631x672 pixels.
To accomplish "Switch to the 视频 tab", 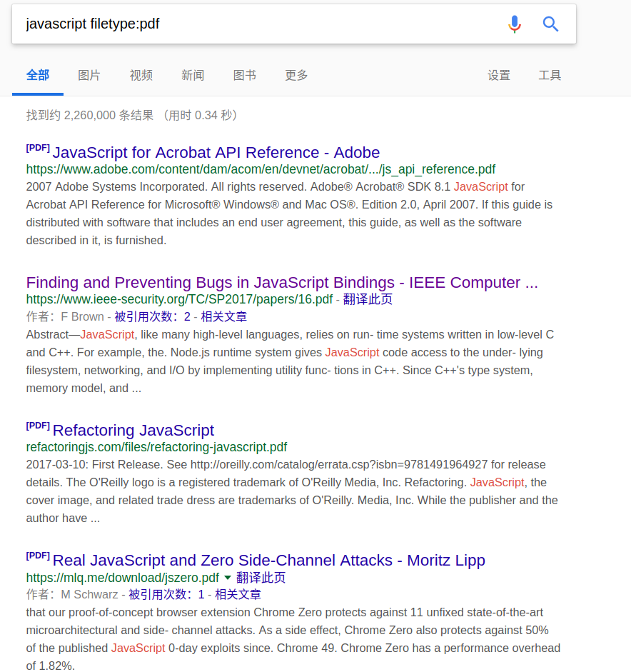I will tap(141, 76).
